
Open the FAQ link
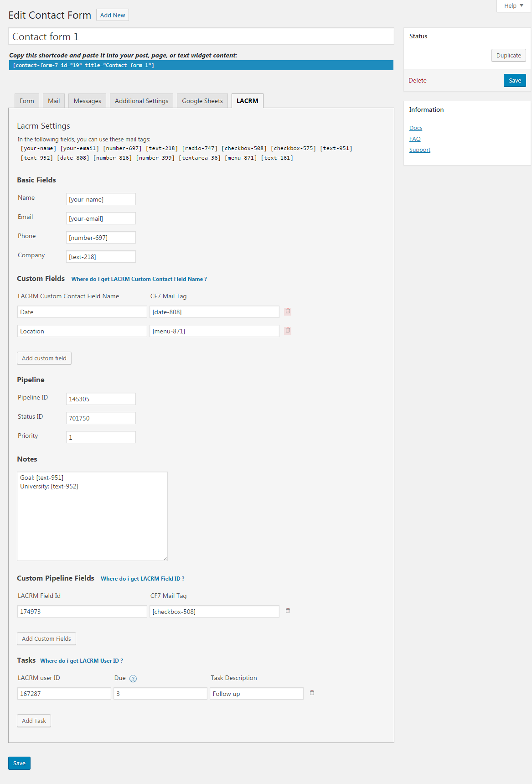[415, 139]
